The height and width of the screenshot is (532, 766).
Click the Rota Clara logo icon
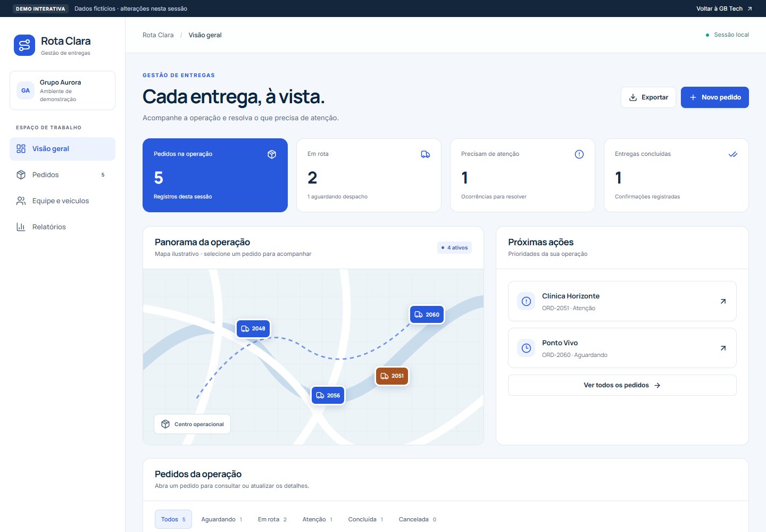pos(24,45)
